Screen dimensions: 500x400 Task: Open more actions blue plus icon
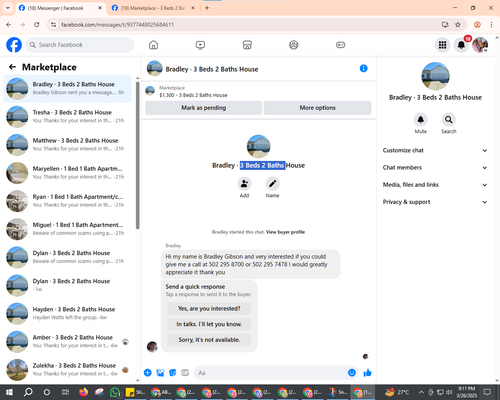[x=148, y=373]
